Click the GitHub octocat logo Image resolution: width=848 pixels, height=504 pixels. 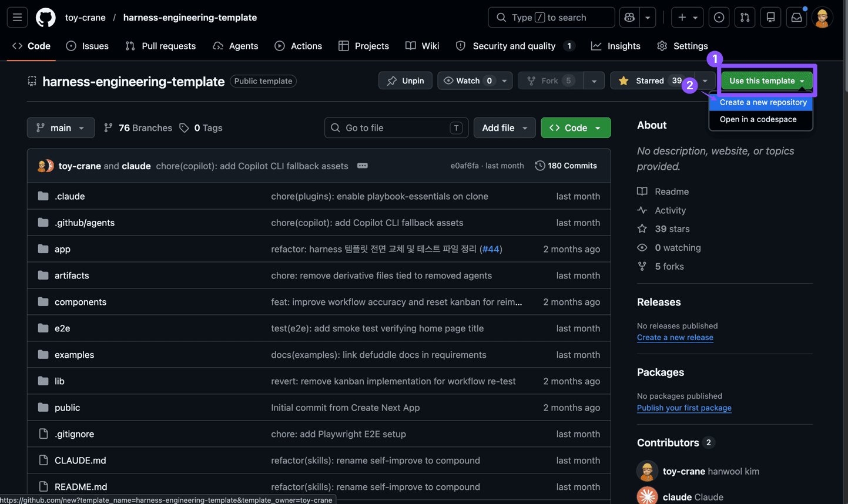point(45,18)
